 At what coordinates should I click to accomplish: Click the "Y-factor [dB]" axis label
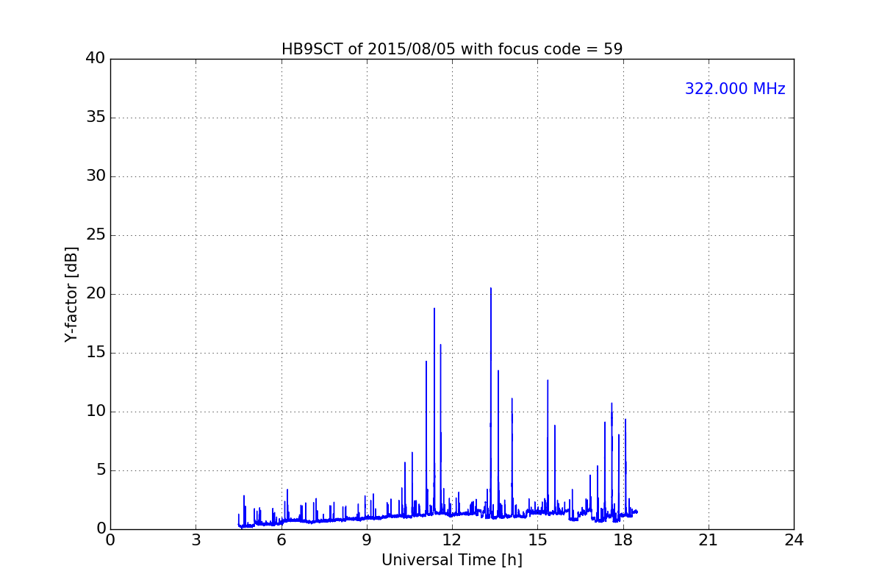click(x=71, y=294)
